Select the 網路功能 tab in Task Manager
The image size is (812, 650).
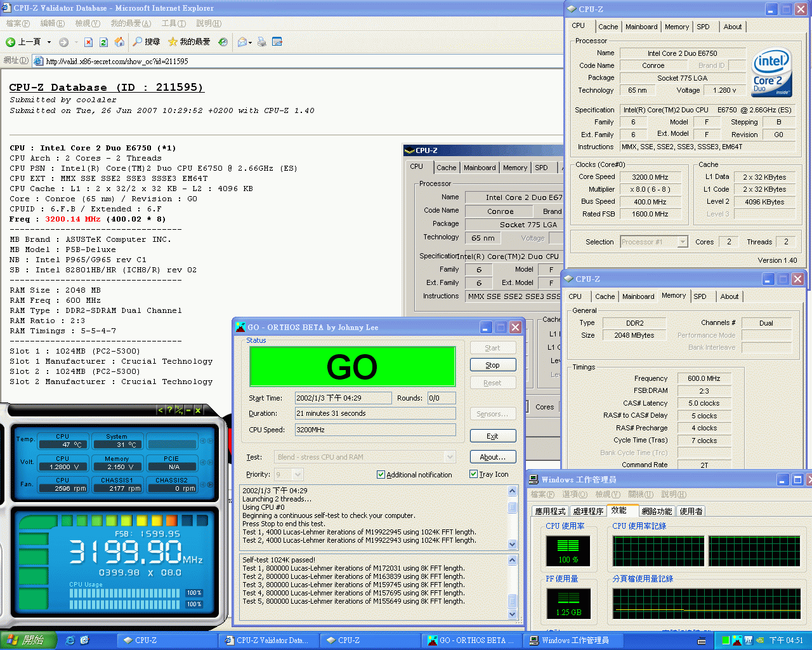pos(657,511)
